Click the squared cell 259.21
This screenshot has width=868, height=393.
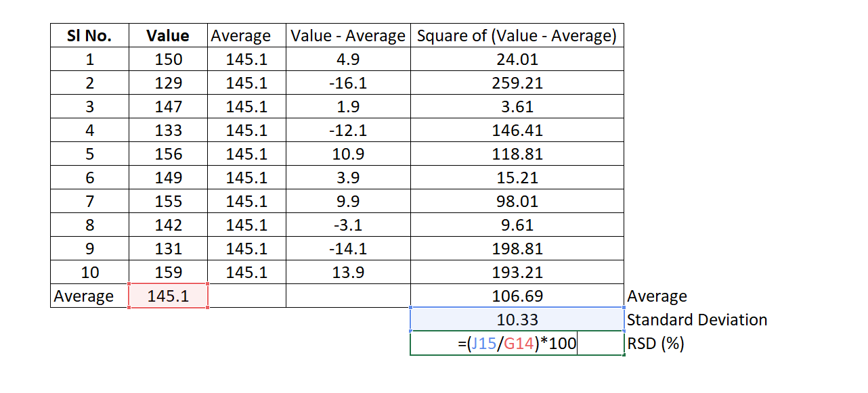[x=517, y=83]
